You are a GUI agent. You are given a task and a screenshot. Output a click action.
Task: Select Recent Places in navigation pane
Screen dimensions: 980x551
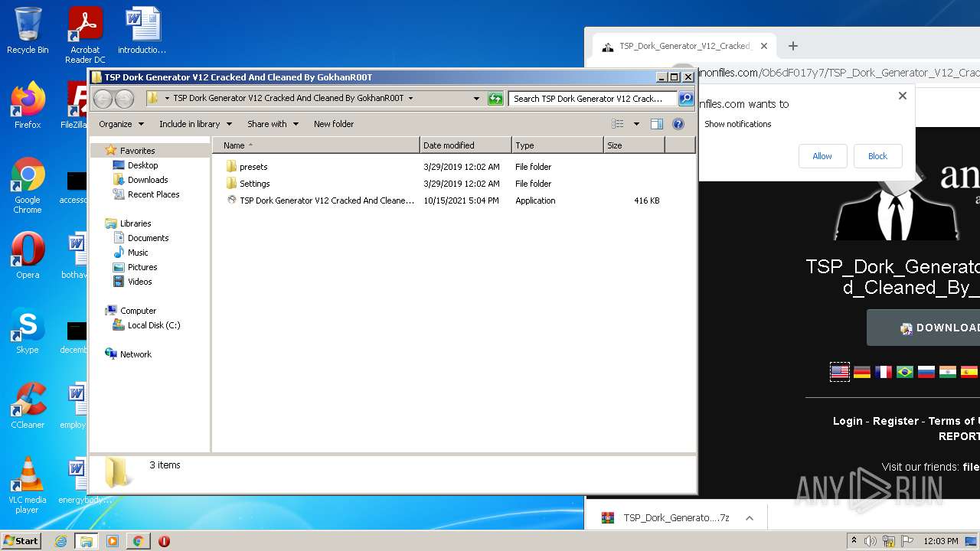tap(153, 194)
